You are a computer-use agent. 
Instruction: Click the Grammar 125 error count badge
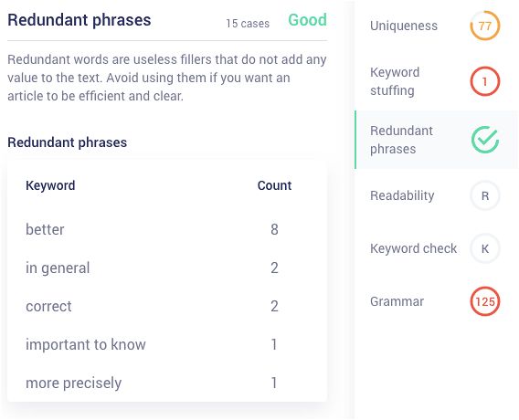coord(485,301)
